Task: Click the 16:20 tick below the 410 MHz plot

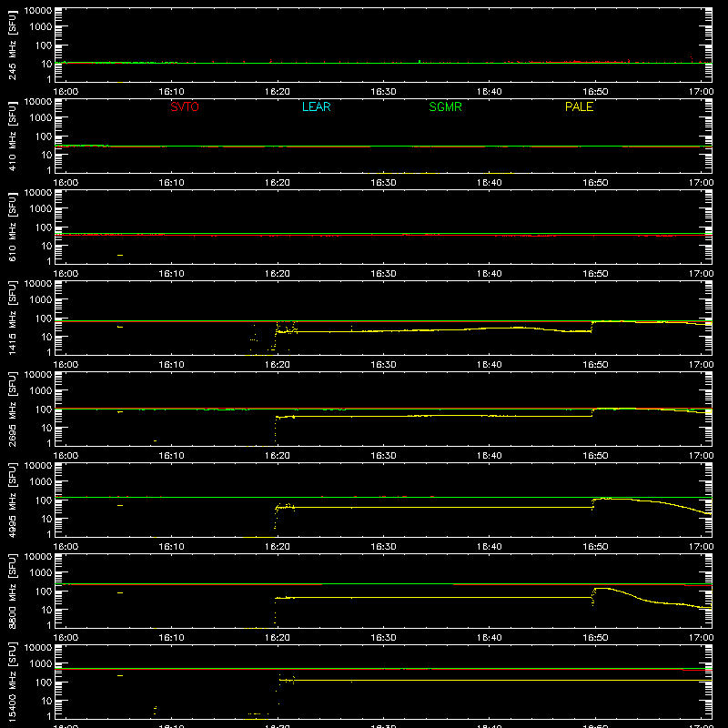Action: (x=278, y=183)
